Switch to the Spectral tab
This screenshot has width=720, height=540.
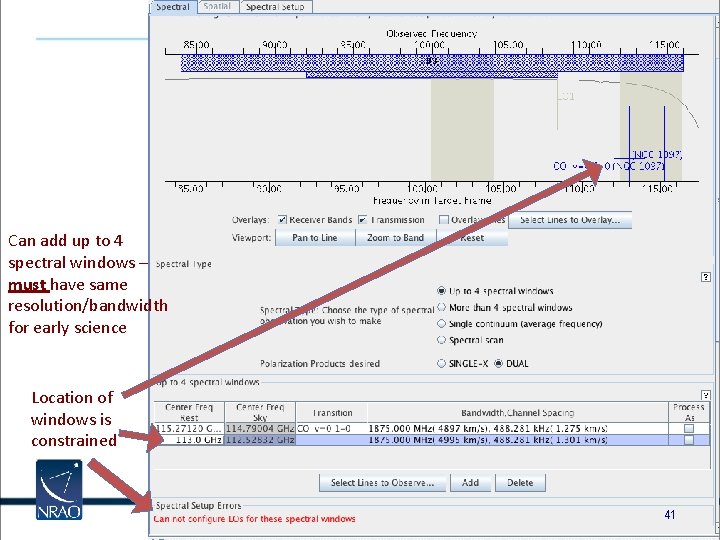point(173,7)
